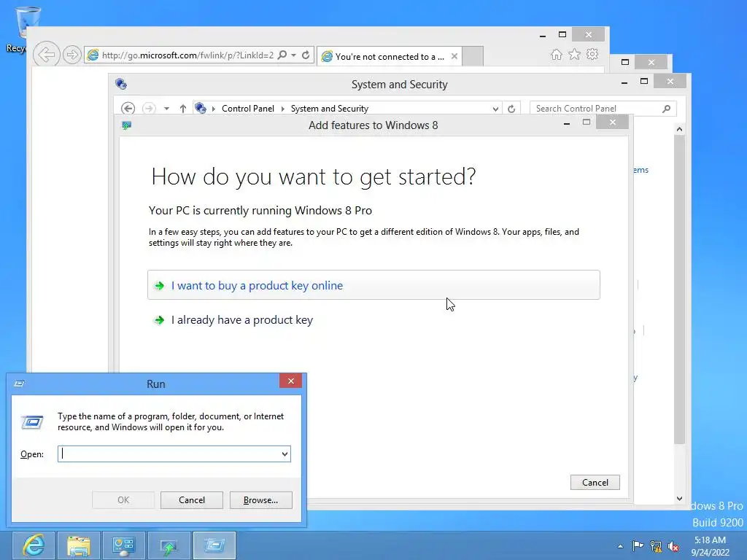Image resolution: width=747 pixels, height=560 pixels.
Task: Go forward in Internet Explorer
Action: (71, 55)
